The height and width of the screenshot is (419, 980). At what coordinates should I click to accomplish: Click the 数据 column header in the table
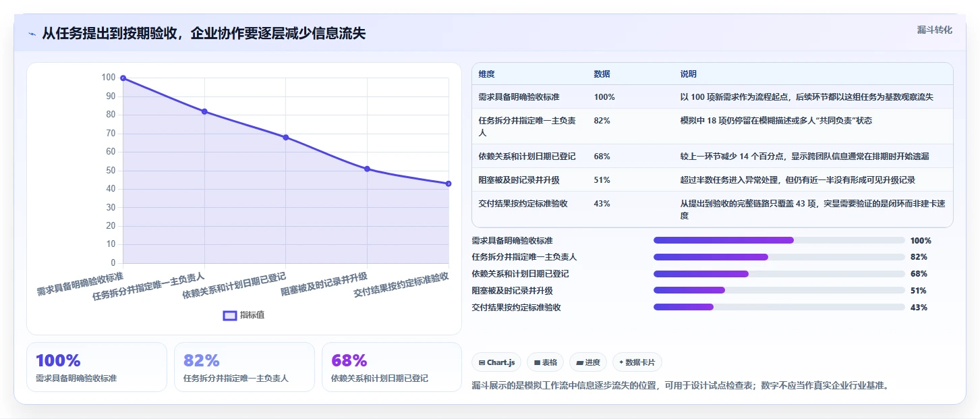(602, 74)
